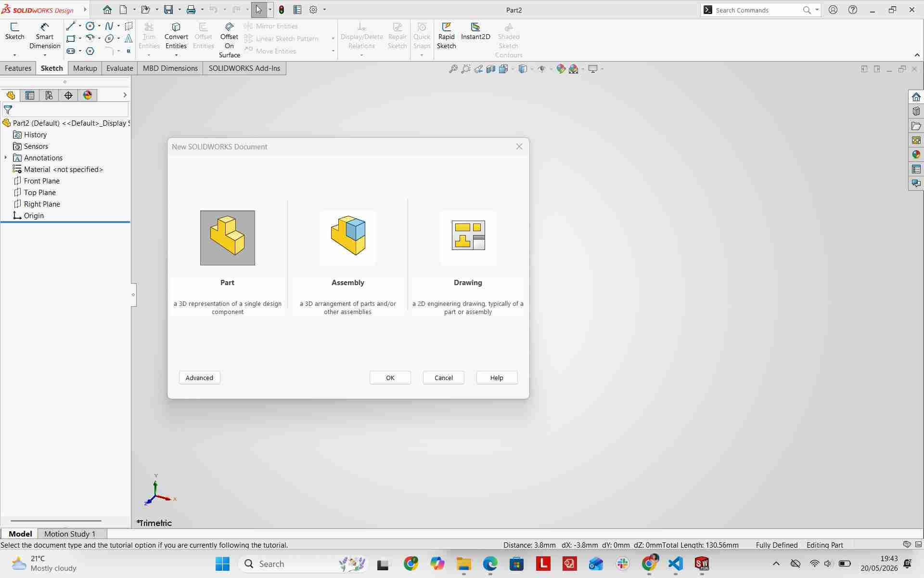Viewport: 924px width, 578px height.
Task: Open New document dropdown arrow
Action: (x=134, y=10)
